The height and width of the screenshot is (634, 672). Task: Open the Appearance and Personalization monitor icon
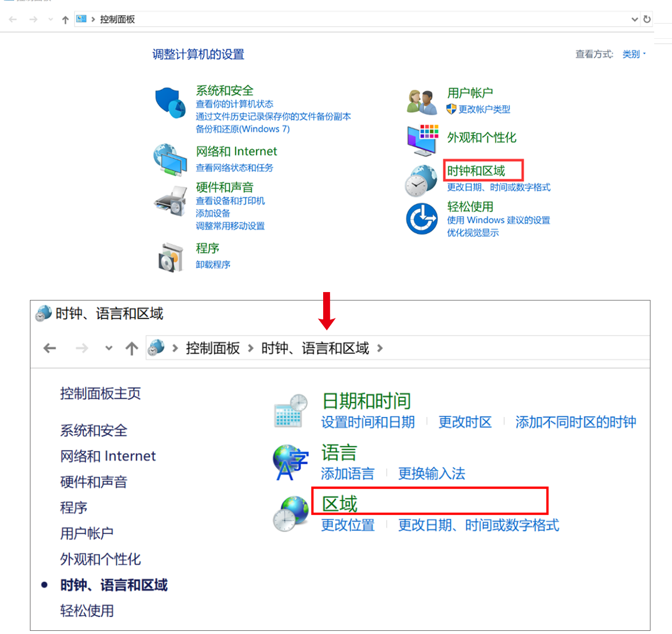[422, 140]
